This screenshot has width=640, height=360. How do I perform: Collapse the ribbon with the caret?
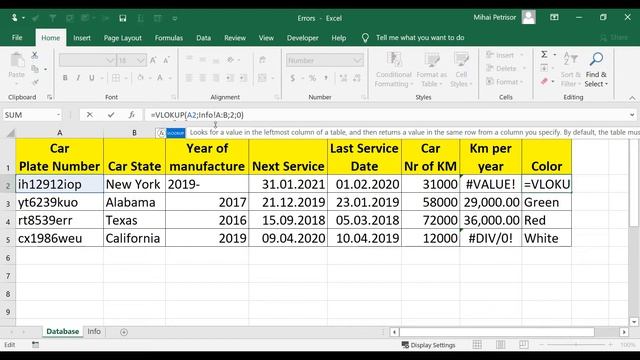point(632,98)
